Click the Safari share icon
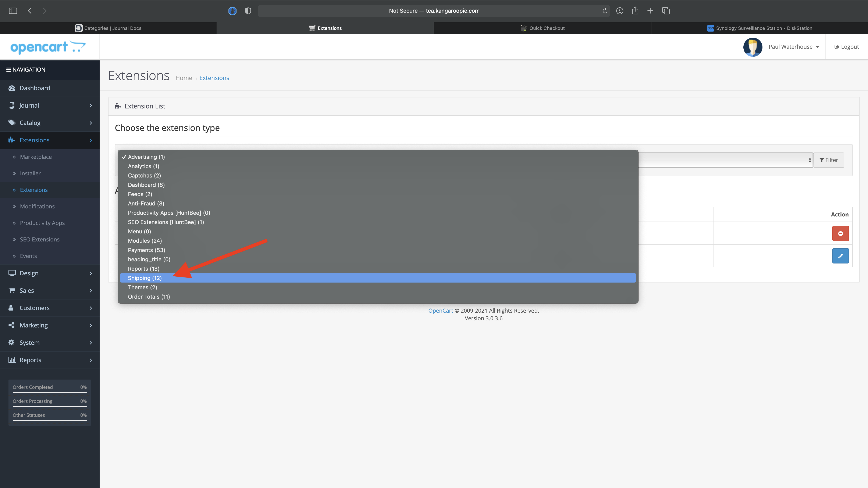 coord(635,11)
